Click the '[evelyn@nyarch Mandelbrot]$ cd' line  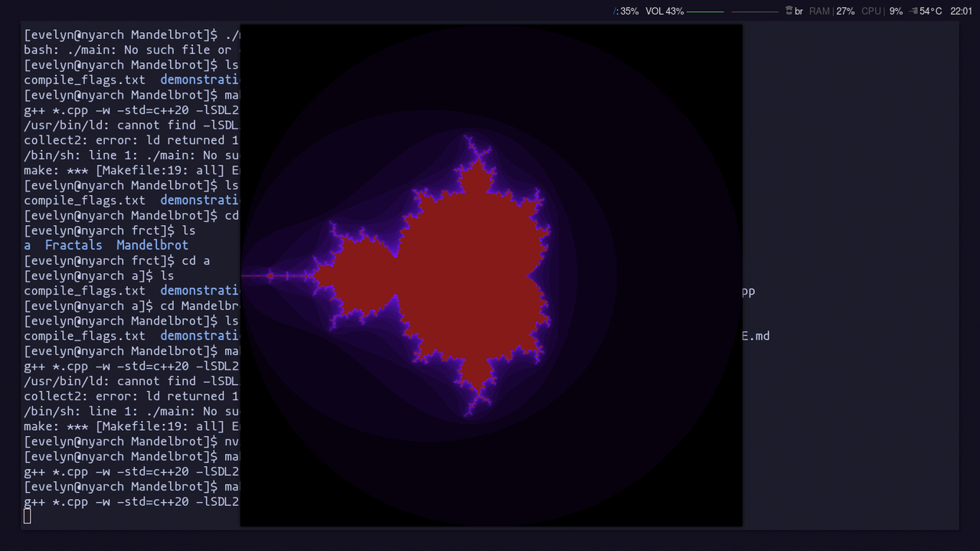[x=132, y=215]
